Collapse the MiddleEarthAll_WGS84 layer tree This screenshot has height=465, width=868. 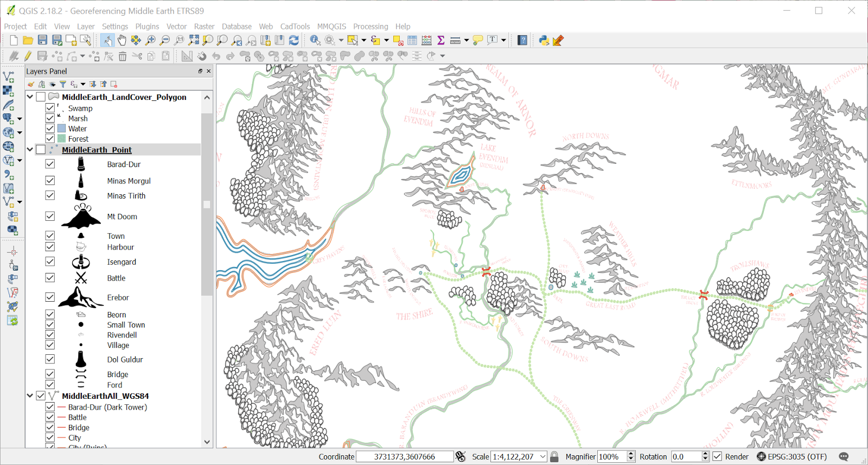(30, 396)
